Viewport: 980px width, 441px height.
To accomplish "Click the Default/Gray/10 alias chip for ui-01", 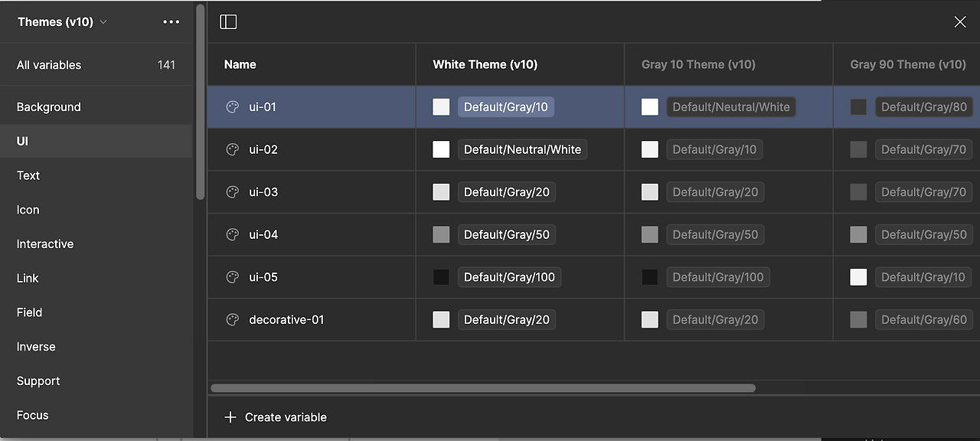I will [505, 106].
